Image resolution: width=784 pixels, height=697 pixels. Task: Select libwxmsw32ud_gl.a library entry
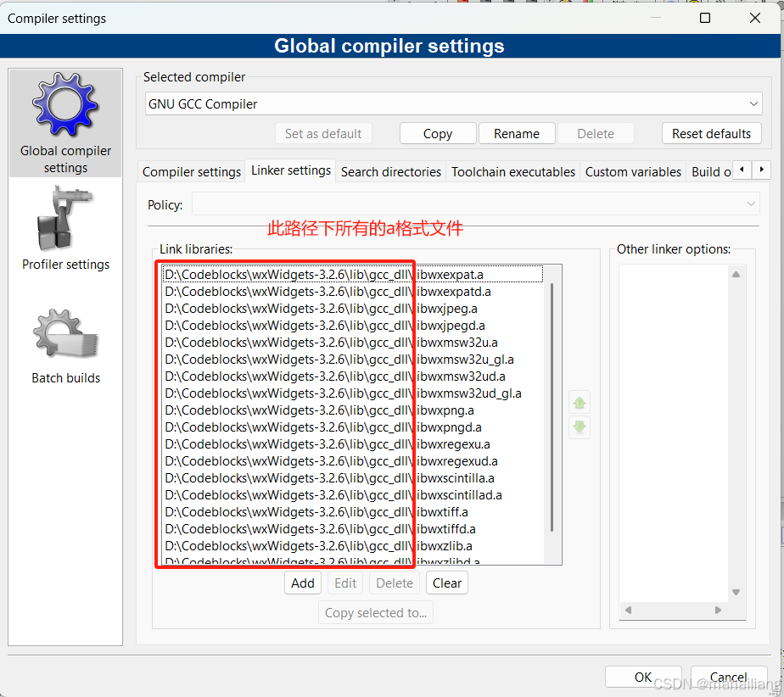352,393
